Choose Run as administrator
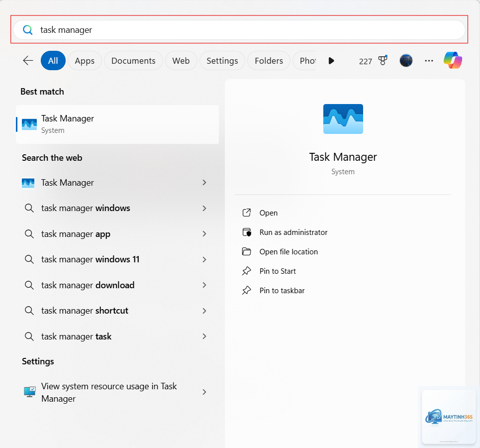This screenshot has height=448, width=480. [293, 232]
